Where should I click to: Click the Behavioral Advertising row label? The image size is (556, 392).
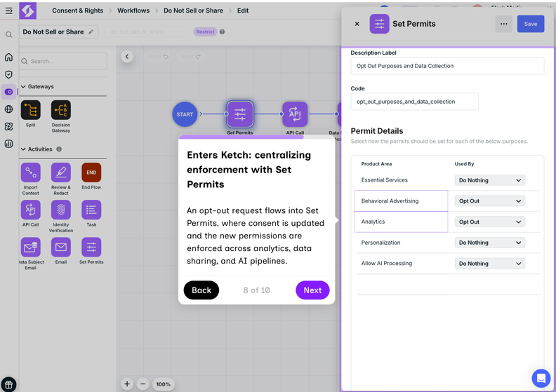(x=390, y=201)
